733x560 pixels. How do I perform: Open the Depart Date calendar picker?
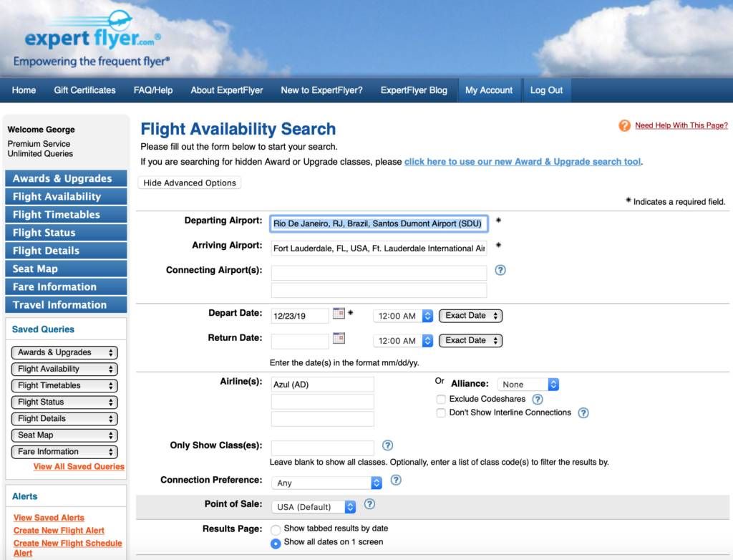pyautogui.click(x=339, y=313)
